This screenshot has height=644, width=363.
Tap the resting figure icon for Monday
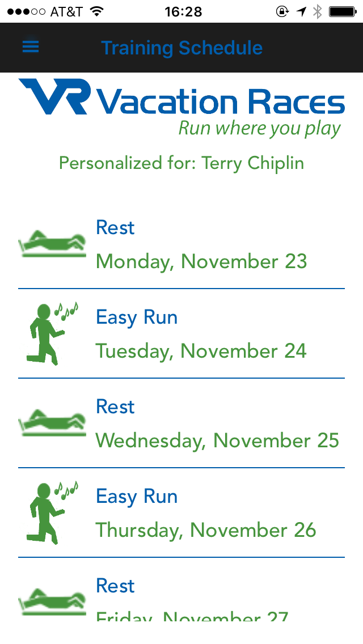click(x=53, y=244)
